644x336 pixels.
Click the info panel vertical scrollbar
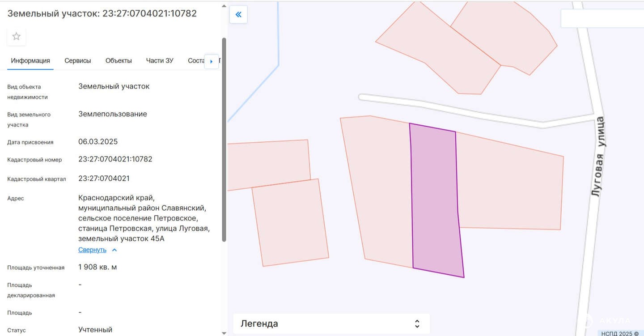(x=224, y=139)
